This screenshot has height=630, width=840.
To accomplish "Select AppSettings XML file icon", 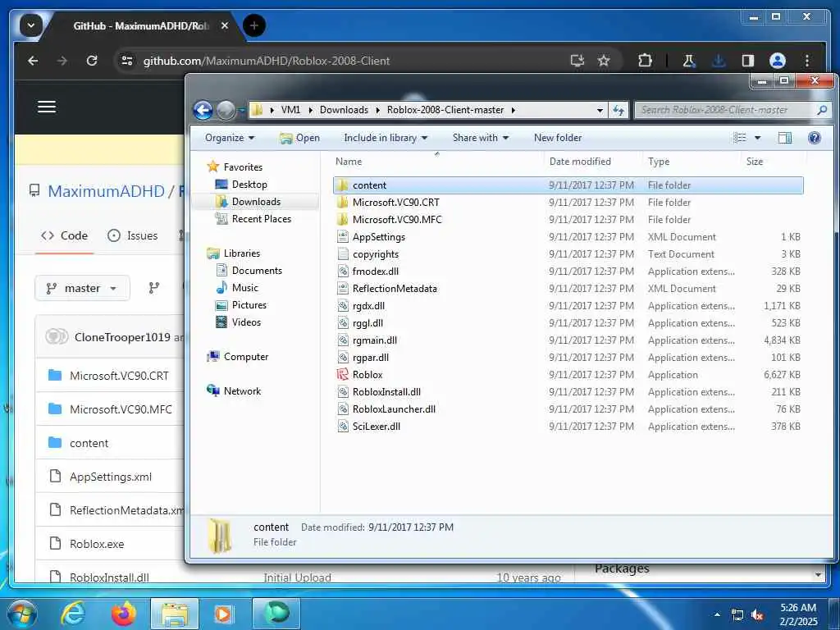I will (x=343, y=237).
